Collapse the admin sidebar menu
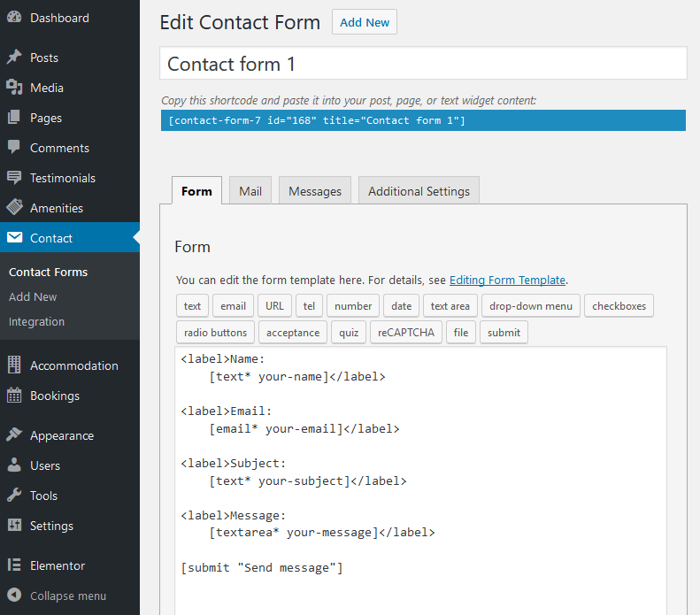Viewport: 700px width, 615px height. click(58, 596)
